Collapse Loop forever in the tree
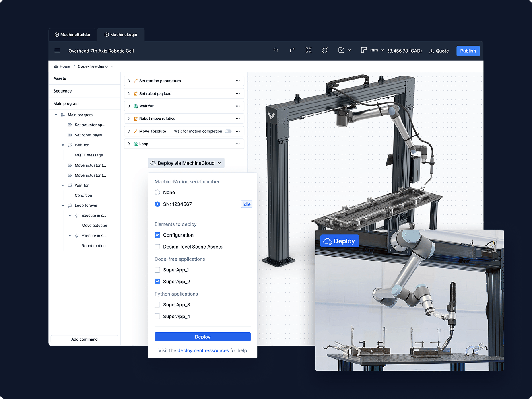The height and width of the screenshot is (399, 532). (63, 206)
